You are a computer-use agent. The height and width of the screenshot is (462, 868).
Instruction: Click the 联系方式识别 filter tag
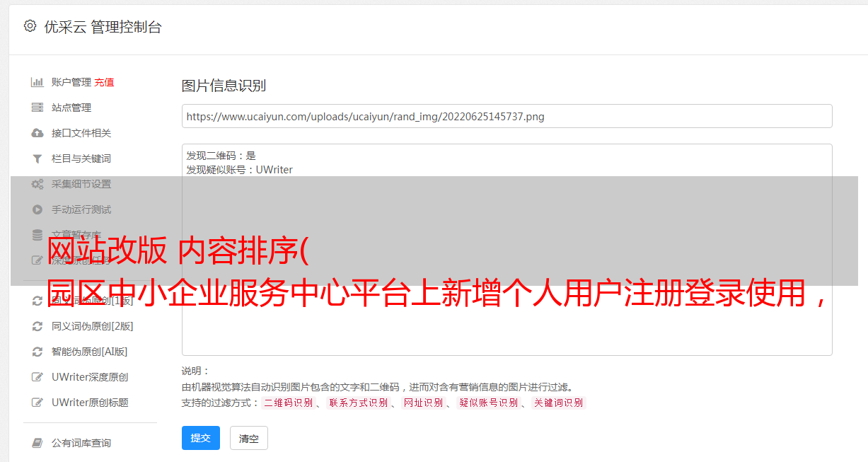(x=359, y=403)
